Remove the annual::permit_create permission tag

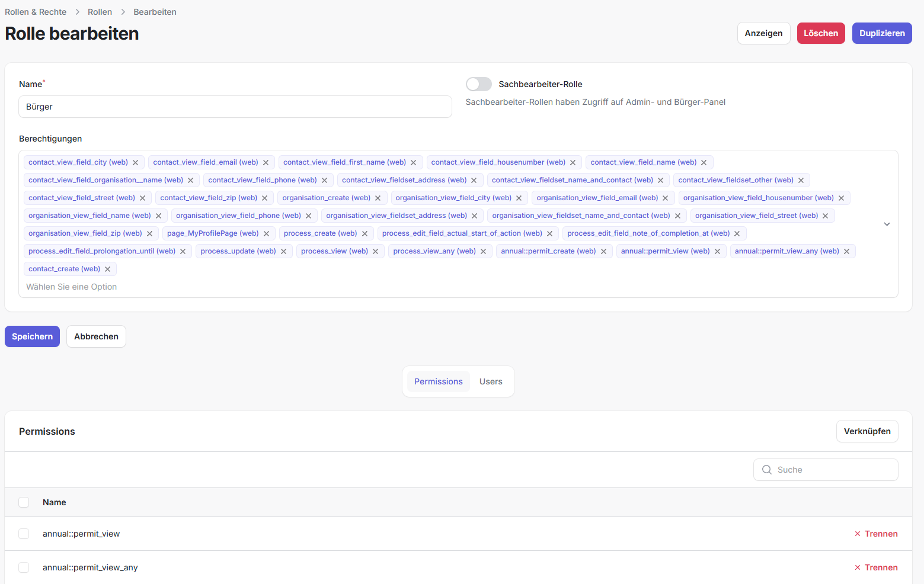tap(603, 251)
